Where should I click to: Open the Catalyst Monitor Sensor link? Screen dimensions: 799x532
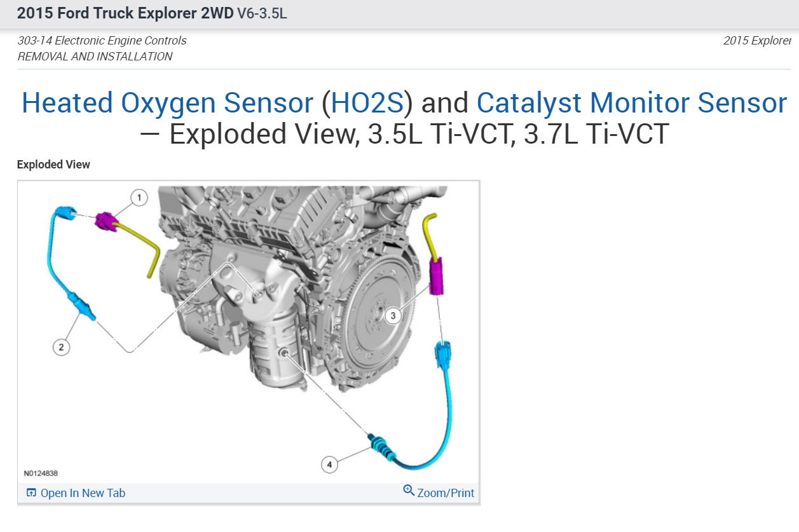click(631, 103)
